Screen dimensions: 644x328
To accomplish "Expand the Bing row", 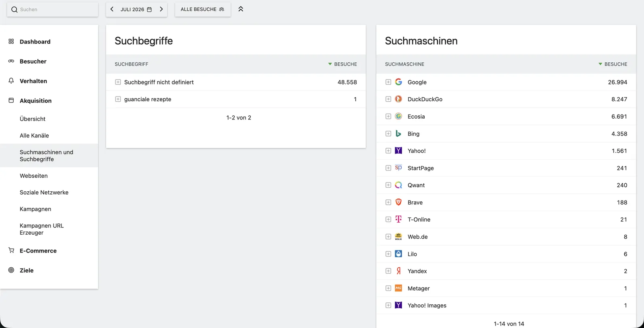I will 388,133.
